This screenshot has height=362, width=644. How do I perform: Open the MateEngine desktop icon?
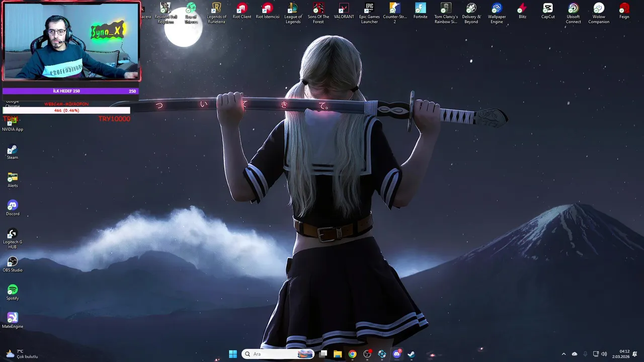tap(13, 321)
